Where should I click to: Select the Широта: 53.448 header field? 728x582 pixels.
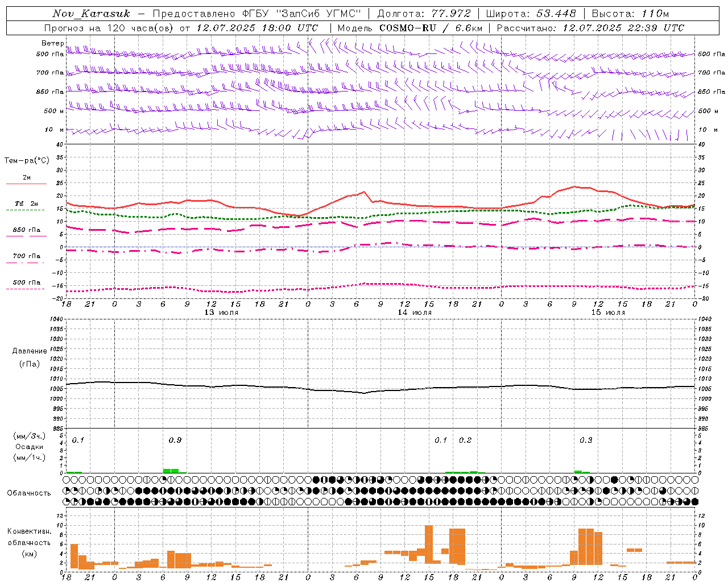point(531,14)
